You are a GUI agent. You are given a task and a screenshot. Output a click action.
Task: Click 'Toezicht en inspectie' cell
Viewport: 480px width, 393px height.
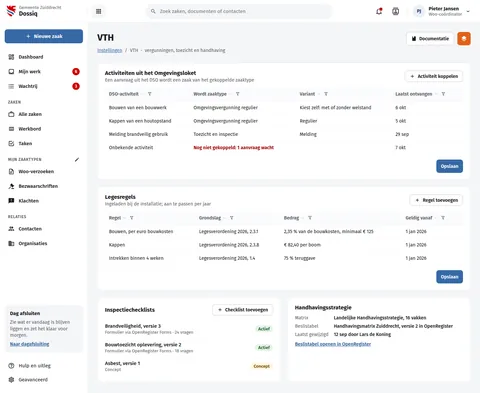[216, 134]
